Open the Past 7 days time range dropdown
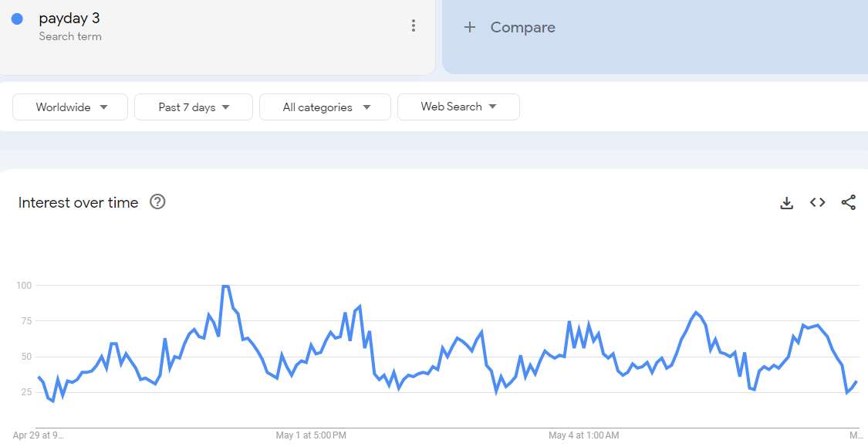 (194, 107)
